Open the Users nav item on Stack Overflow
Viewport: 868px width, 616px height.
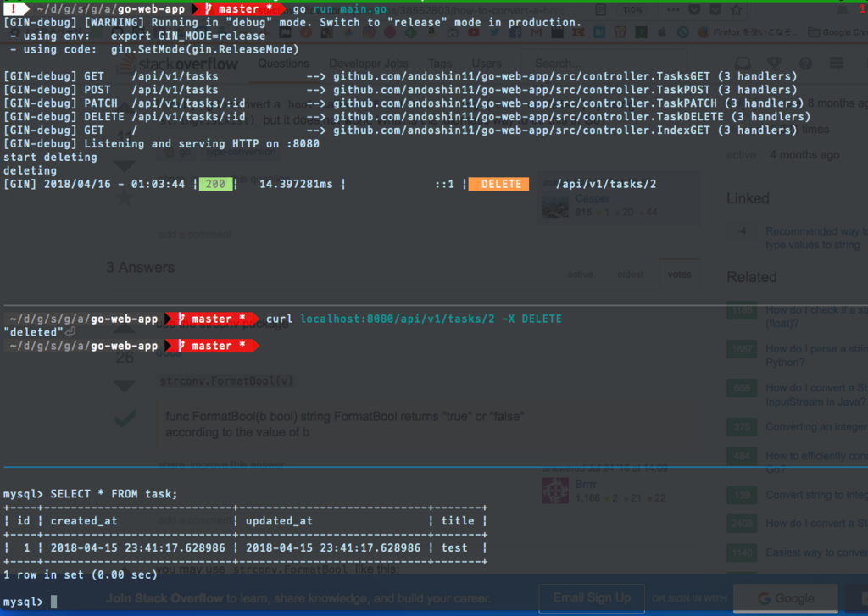click(x=486, y=63)
